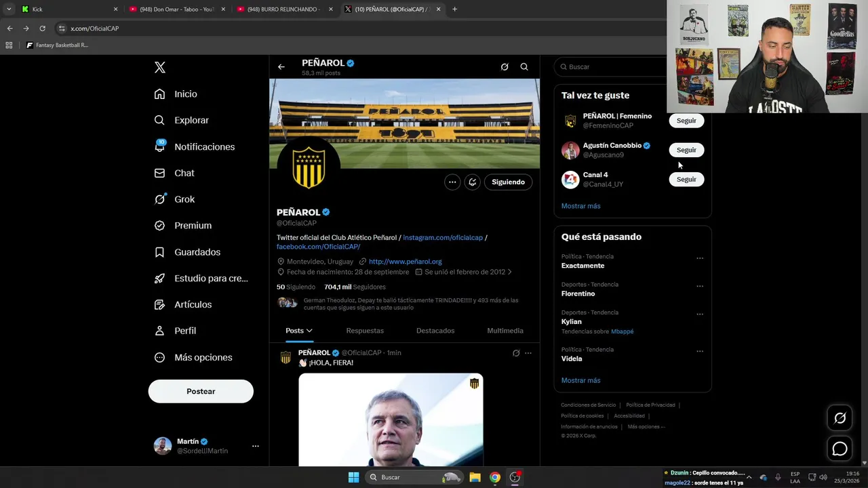
Task: Show more suggested accounts
Action: pos(581,206)
